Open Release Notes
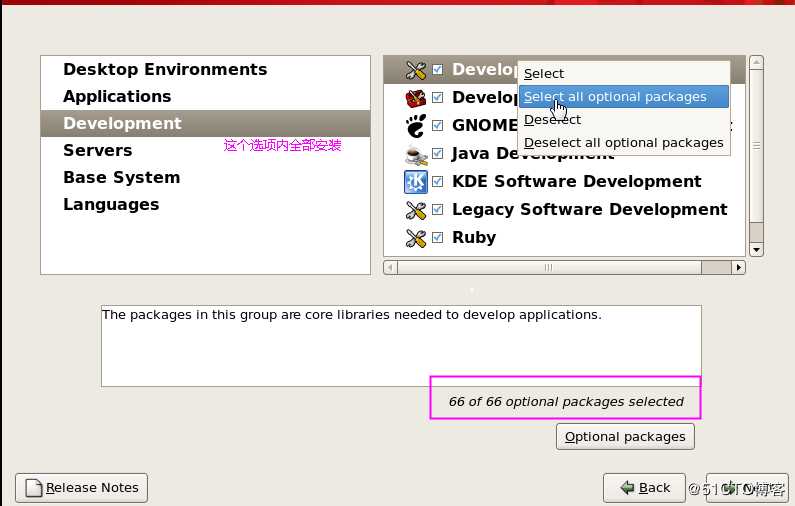795x506 pixels. [82, 488]
